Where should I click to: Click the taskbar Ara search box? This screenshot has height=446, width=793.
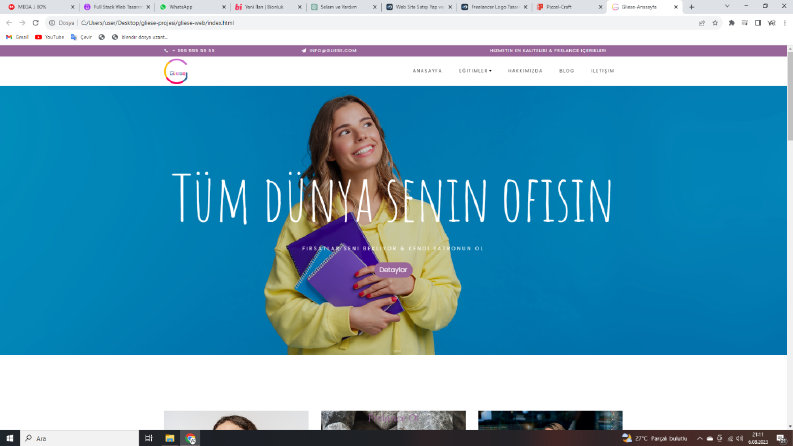(79, 438)
